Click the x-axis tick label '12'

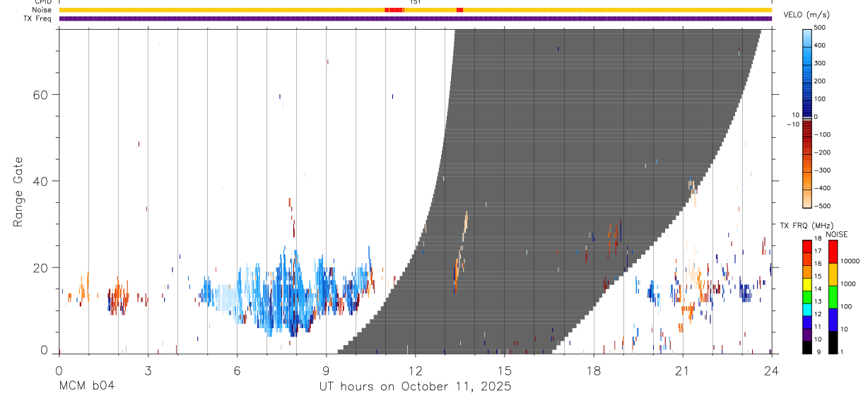click(415, 370)
